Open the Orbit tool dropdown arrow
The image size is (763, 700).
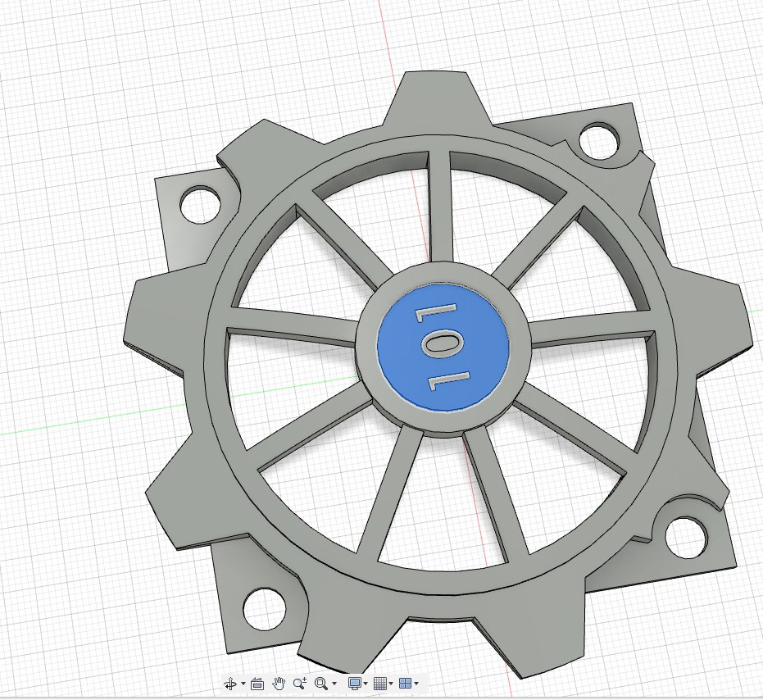point(243,684)
